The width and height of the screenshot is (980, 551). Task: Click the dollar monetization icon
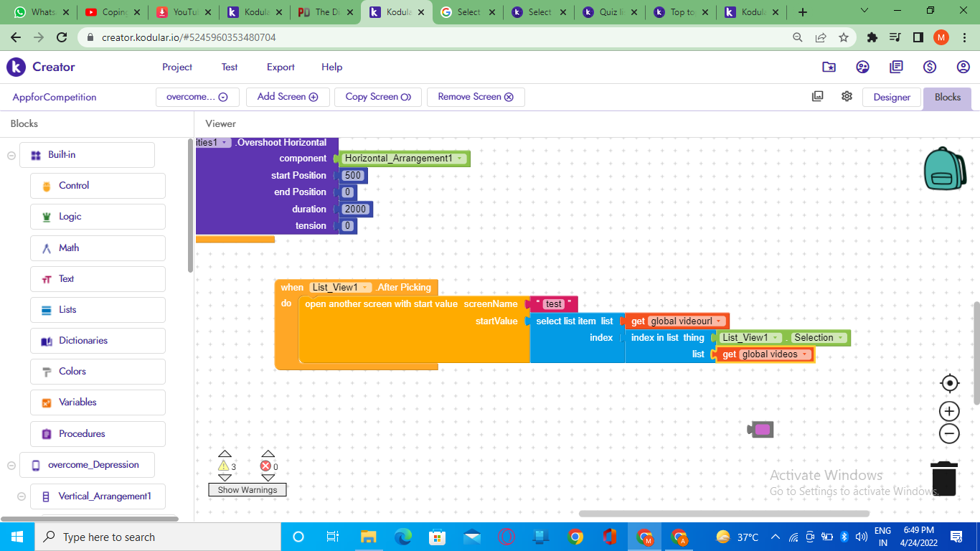coord(930,67)
